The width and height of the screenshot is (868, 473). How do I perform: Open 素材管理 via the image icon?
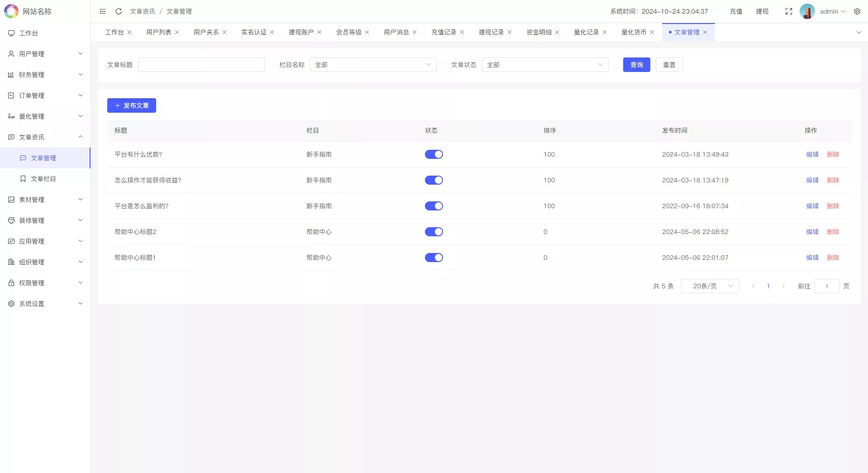(11, 199)
